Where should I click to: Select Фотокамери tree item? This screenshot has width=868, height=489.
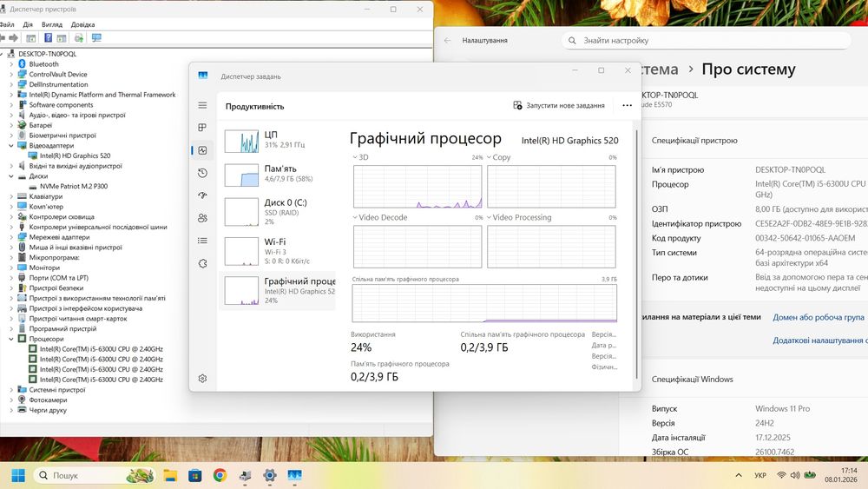(48, 400)
